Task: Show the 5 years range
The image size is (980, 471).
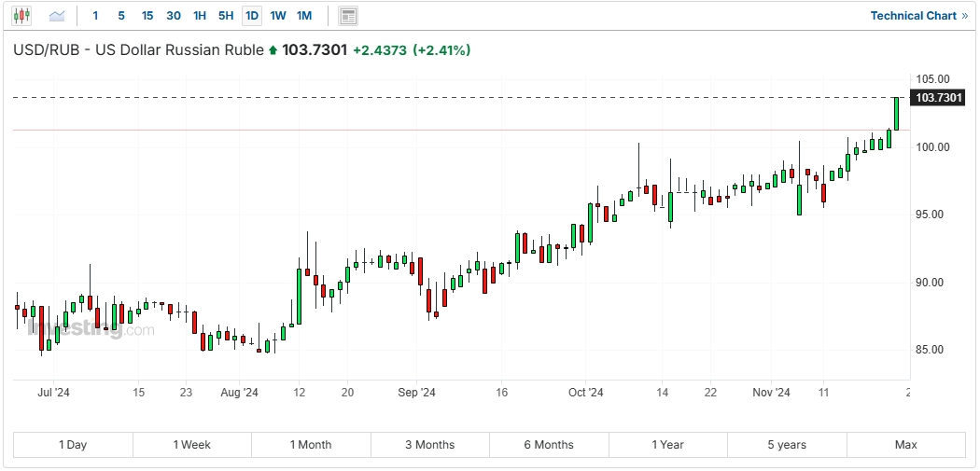Action: tap(787, 445)
